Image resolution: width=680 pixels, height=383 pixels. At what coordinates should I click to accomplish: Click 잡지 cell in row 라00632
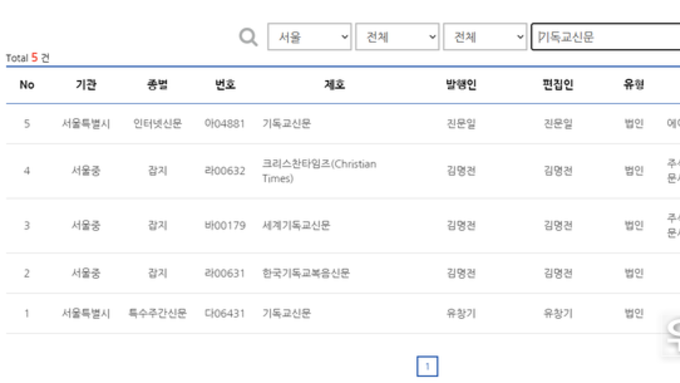tap(157, 171)
